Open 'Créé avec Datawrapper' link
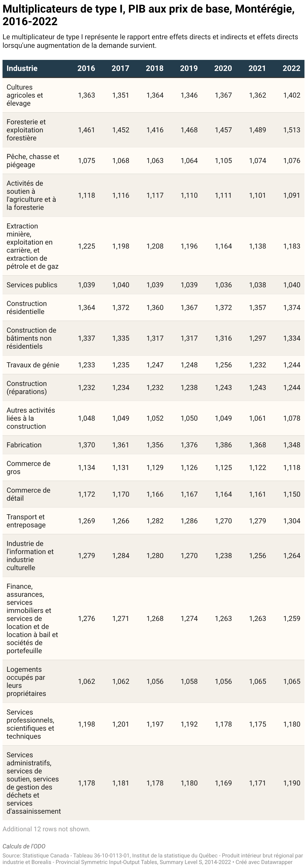Viewport: 307px width, 868px height. tap(264, 862)
